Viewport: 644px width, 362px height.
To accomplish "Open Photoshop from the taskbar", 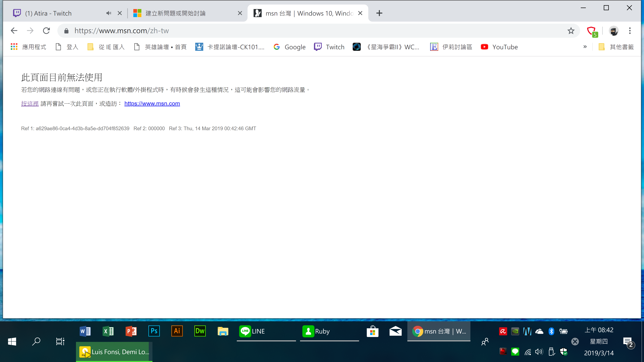I will click(154, 331).
